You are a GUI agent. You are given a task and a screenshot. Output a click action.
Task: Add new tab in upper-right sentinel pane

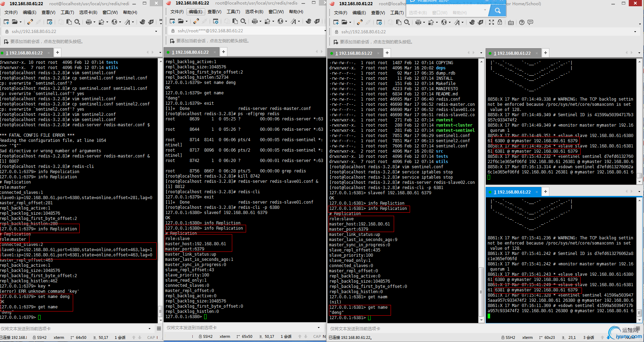pos(546,53)
